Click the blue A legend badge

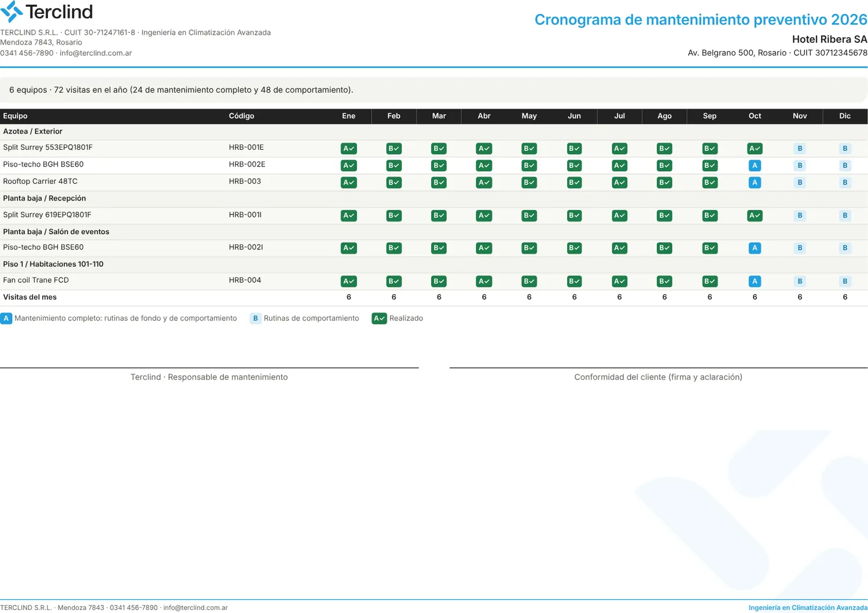(x=6, y=319)
